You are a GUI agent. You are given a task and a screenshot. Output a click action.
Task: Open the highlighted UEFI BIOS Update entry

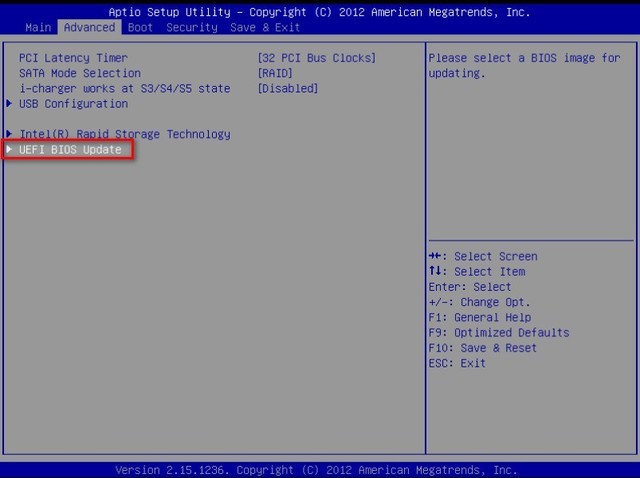(x=70, y=149)
